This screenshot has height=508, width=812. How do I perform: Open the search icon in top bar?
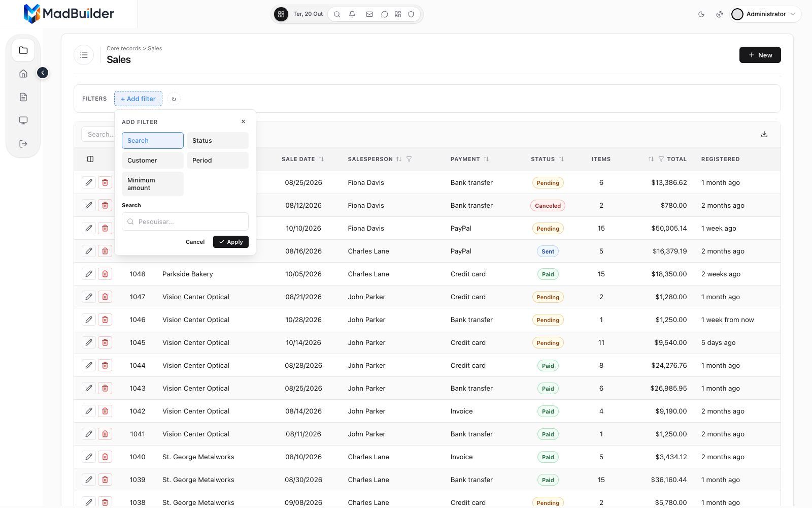(x=337, y=14)
